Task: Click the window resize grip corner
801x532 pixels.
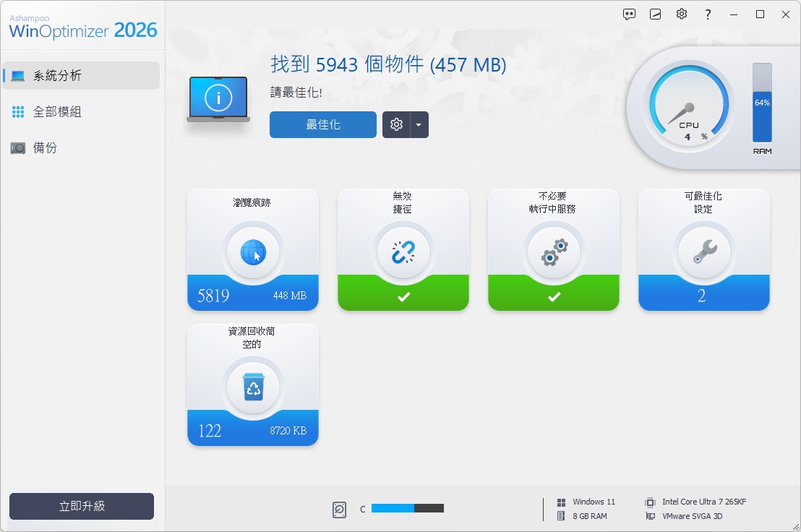Action: click(796, 527)
